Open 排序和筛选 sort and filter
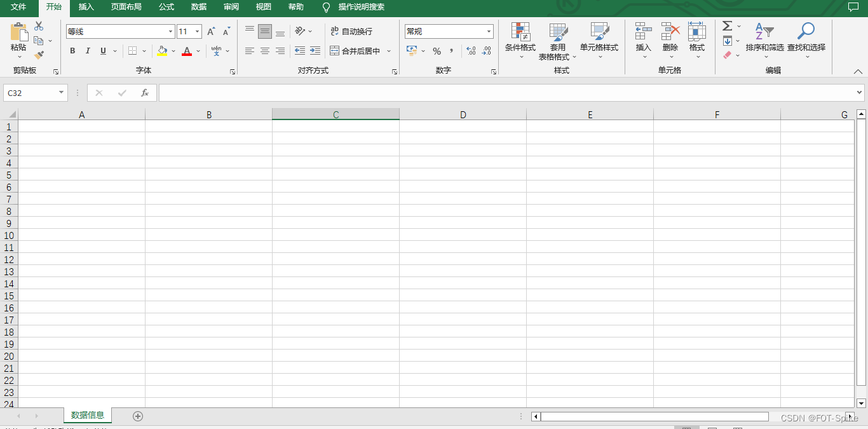Viewport: 868px width, 429px height. [764, 41]
